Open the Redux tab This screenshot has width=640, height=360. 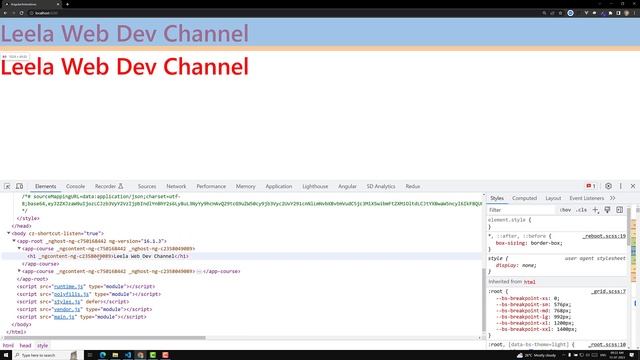click(x=413, y=186)
